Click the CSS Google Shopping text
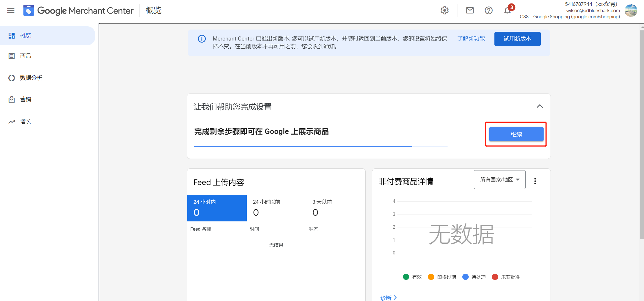The height and width of the screenshot is (301, 644). click(570, 17)
